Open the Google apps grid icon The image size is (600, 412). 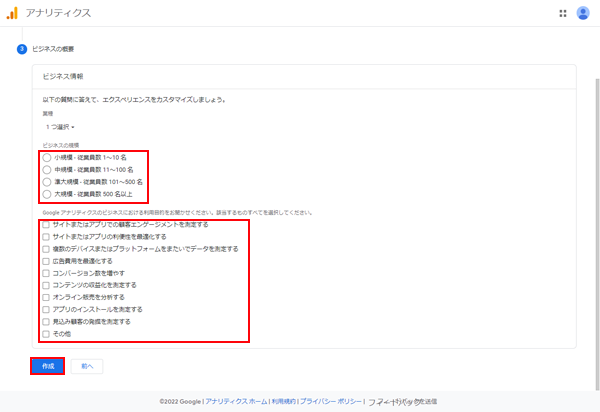562,13
